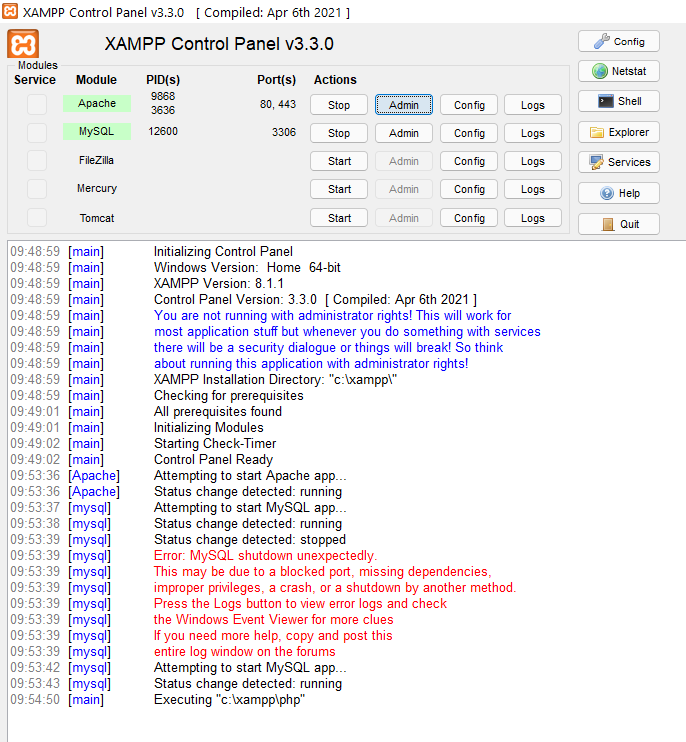Click the 'Press the Logs button' red log line
This screenshot has height=742, width=686.
(300, 603)
